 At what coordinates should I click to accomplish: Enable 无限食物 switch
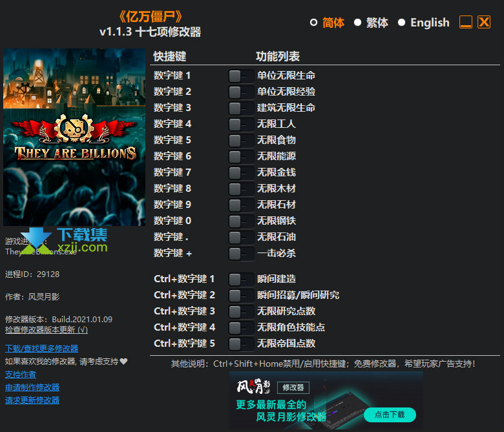click(x=241, y=140)
